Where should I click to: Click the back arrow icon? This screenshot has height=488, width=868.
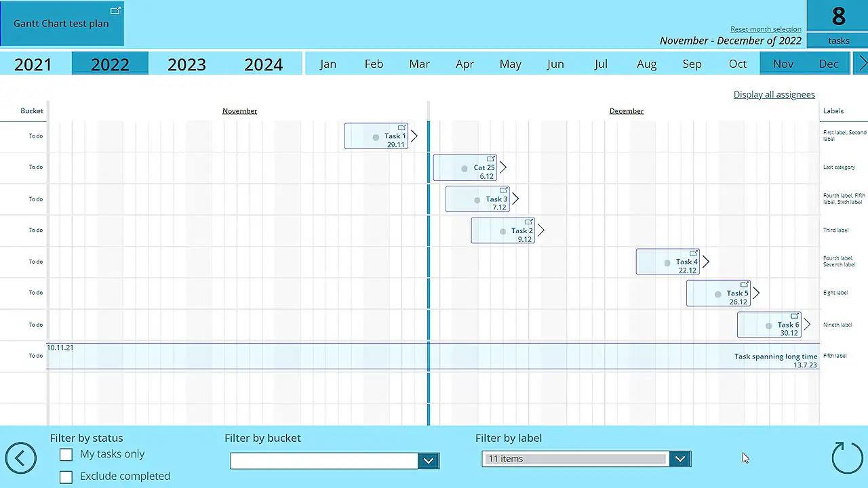pos(20,458)
